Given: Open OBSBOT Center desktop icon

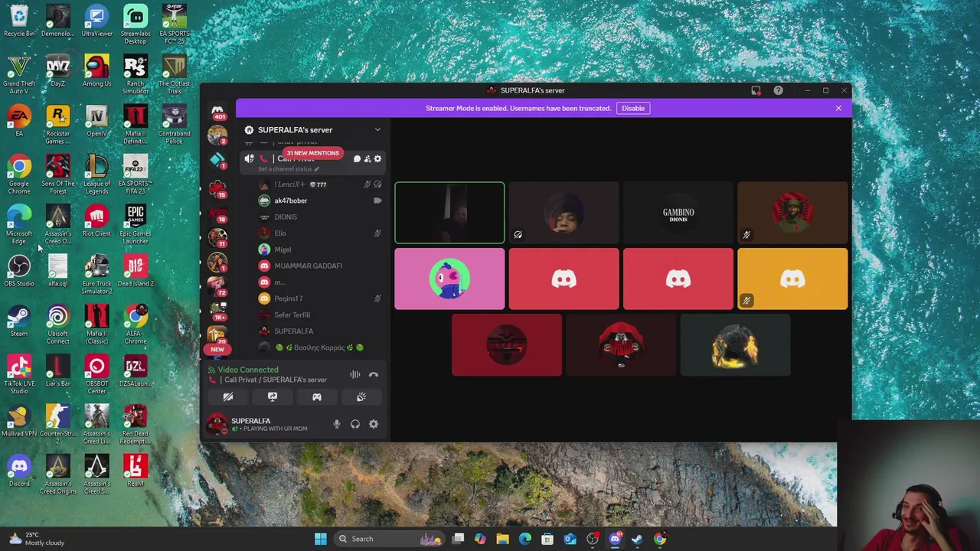Looking at the screenshot, I should [96, 375].
